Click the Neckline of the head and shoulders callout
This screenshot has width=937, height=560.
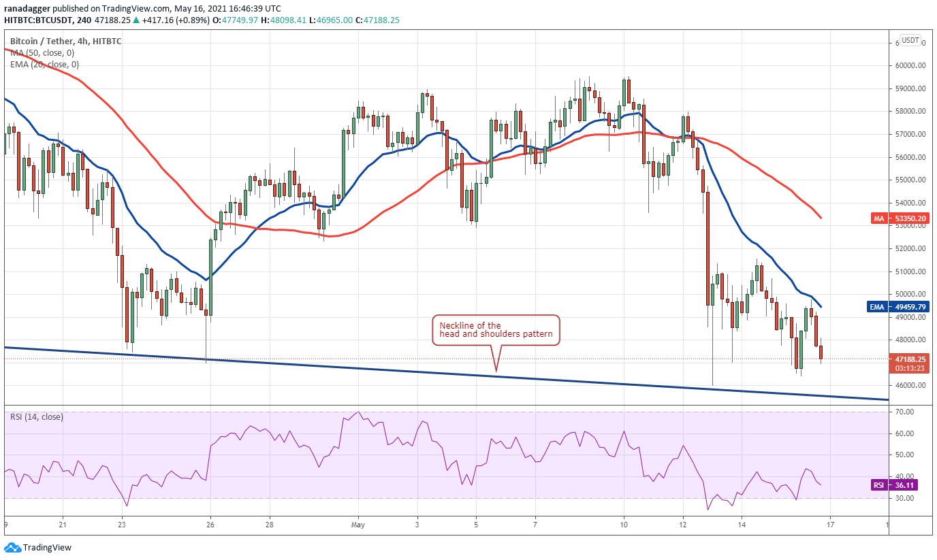point(496,330)
